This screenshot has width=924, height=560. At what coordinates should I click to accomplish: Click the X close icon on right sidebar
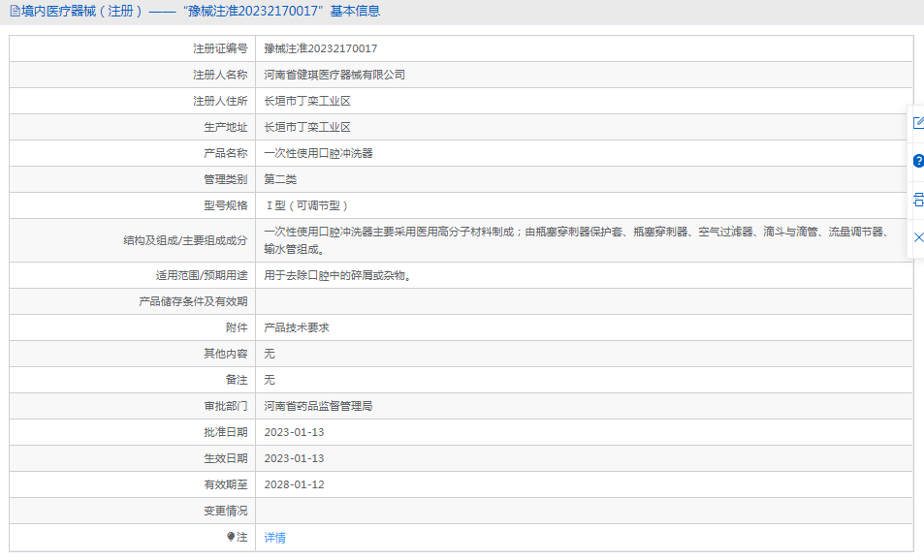pos(918,237)
